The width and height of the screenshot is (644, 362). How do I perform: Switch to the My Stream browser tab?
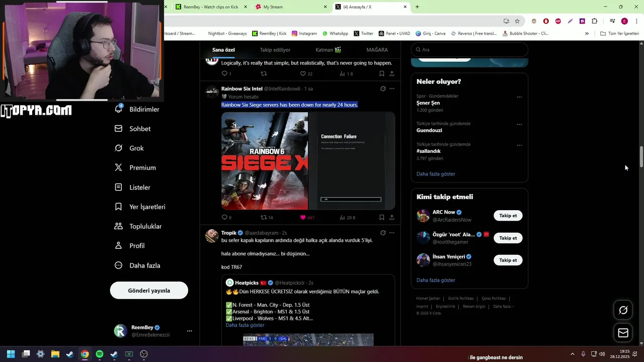coord(291,7)
